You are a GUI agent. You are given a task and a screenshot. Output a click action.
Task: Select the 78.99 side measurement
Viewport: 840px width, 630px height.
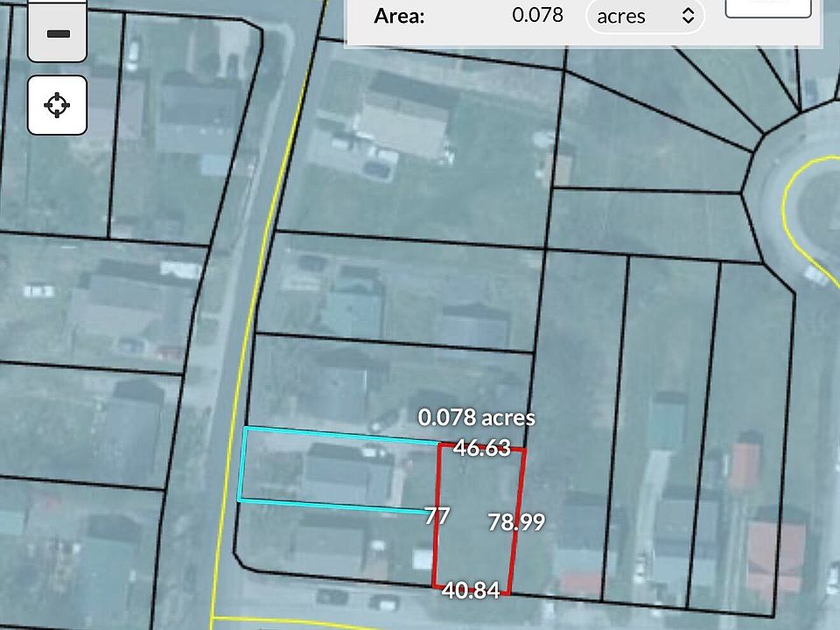[x=516, y=521]
